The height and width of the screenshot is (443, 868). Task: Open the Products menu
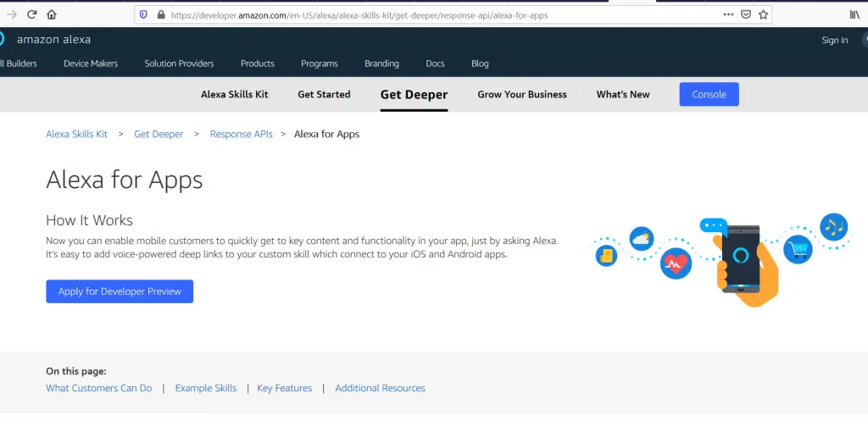(258, 64)
